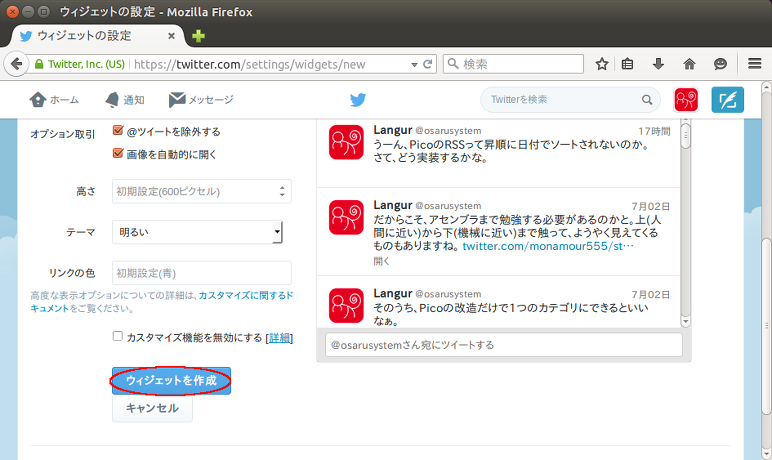This screenshot has width=772, height=460.
Task: Show bookmarks list icon
Action: [627, 64]
